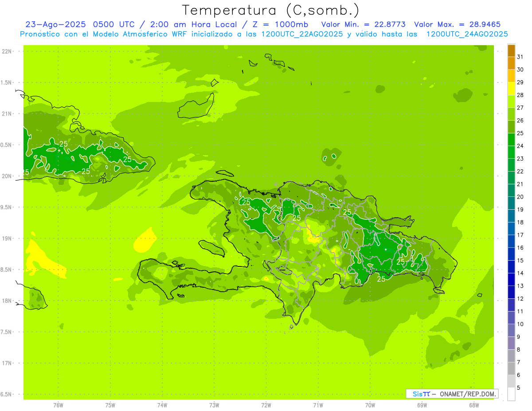Screen dimensions: 532x411
Task: Click the yellow swatch between 28 and 29
Action: click(511, 89)
